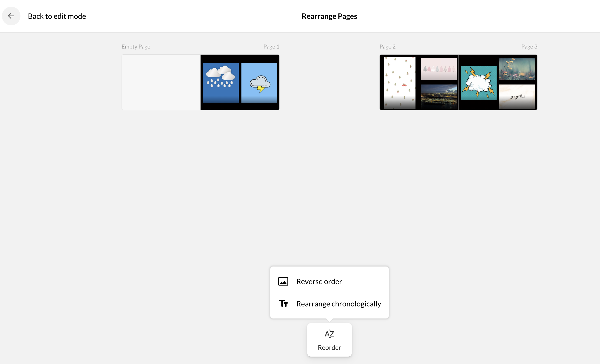Select the pink trees photo on Page 2
This screenshot has width=600, height=364.
tap(438, 69)
